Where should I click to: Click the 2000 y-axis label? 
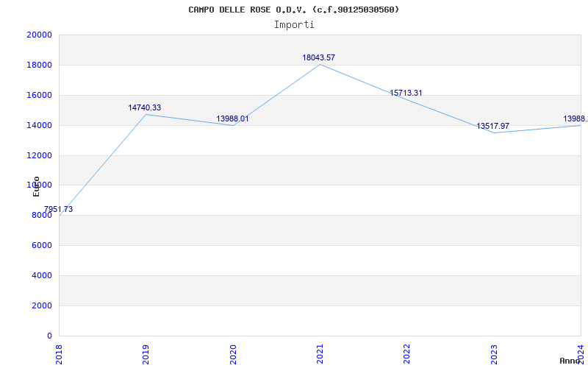pos(41,305)
